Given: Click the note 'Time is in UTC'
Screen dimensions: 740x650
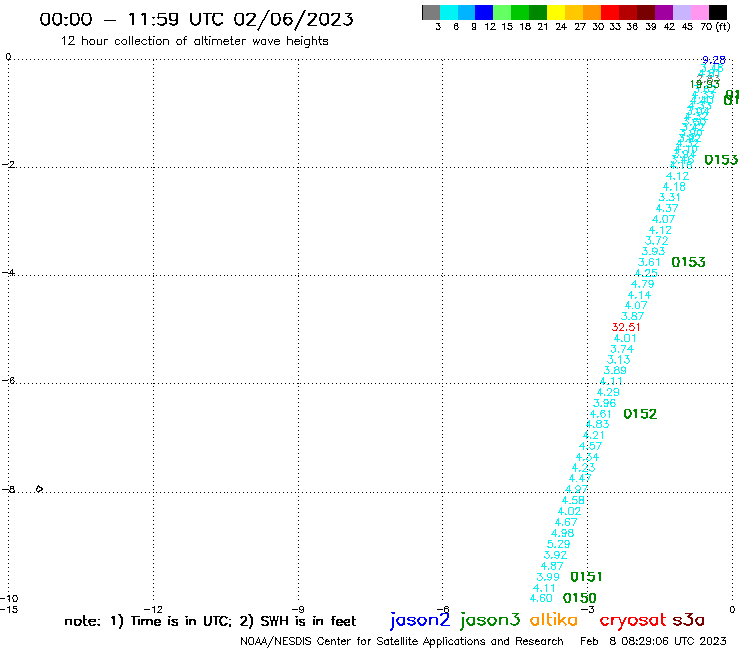Looking at the screenshot, I should pos(181,621).
